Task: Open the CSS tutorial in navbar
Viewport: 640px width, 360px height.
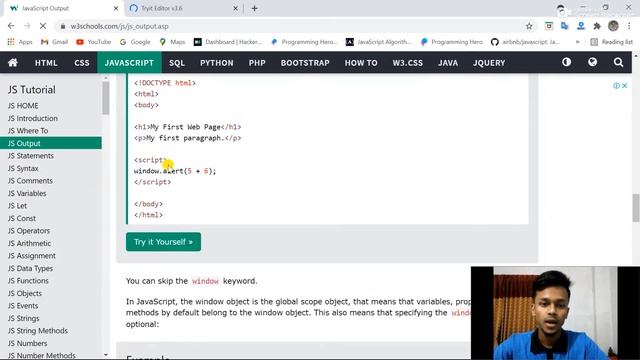Action: [82, 63]
